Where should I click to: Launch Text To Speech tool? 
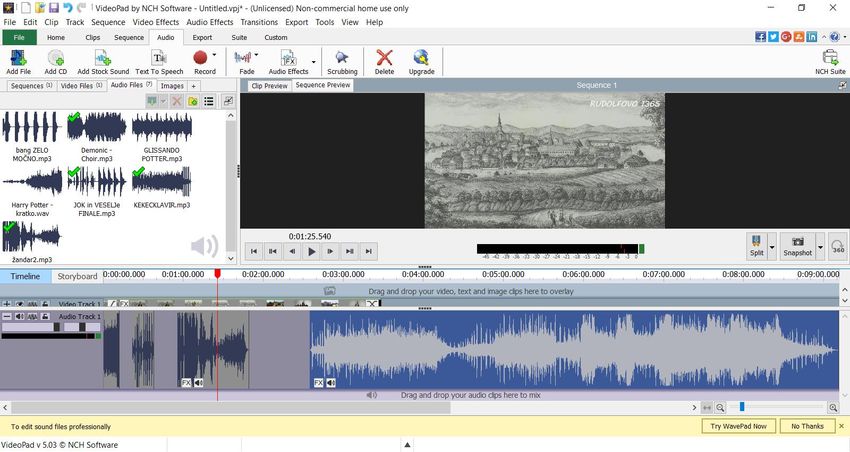[x=159, y=62]
